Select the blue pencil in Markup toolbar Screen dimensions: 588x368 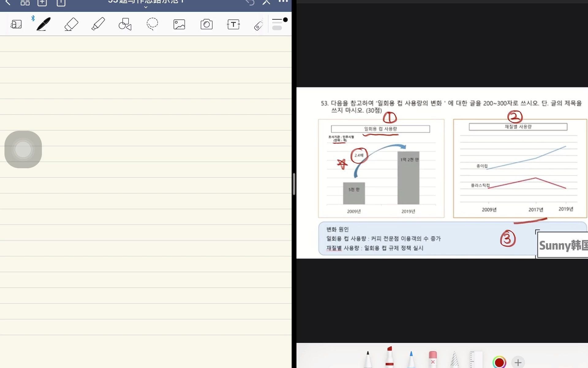click(411, 359)
